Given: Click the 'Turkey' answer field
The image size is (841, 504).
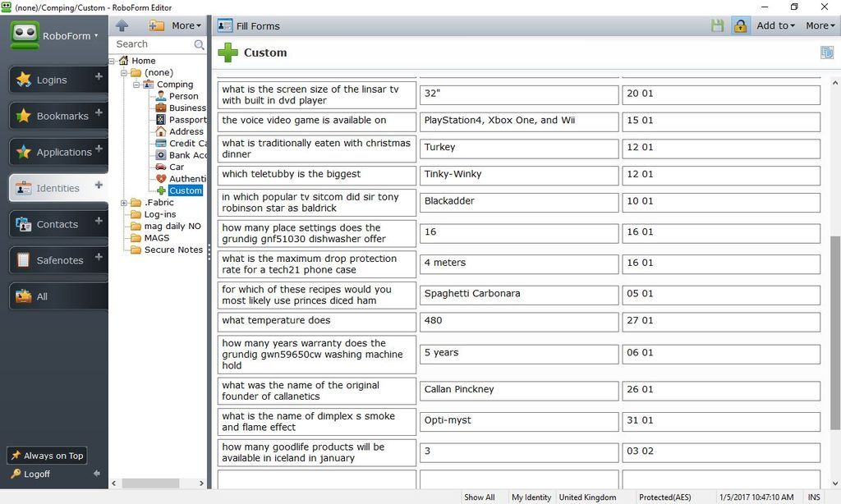Looking at the screenshot, I should (519, 149).
